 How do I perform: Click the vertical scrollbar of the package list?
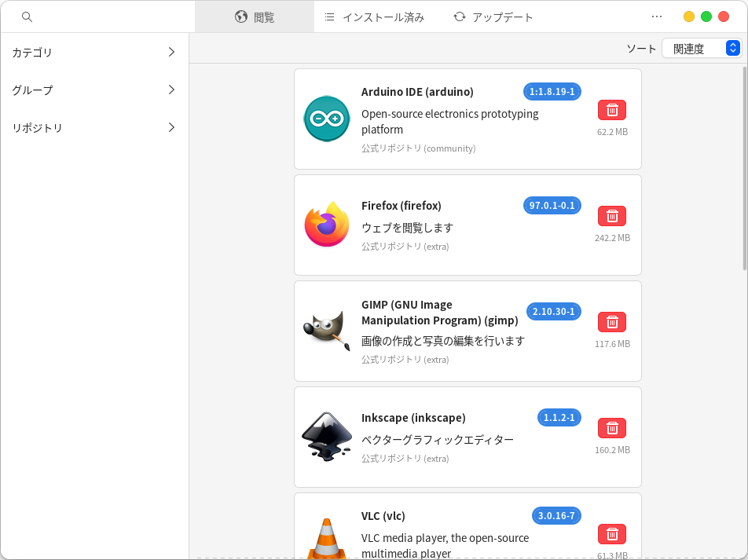pos(744,173)
